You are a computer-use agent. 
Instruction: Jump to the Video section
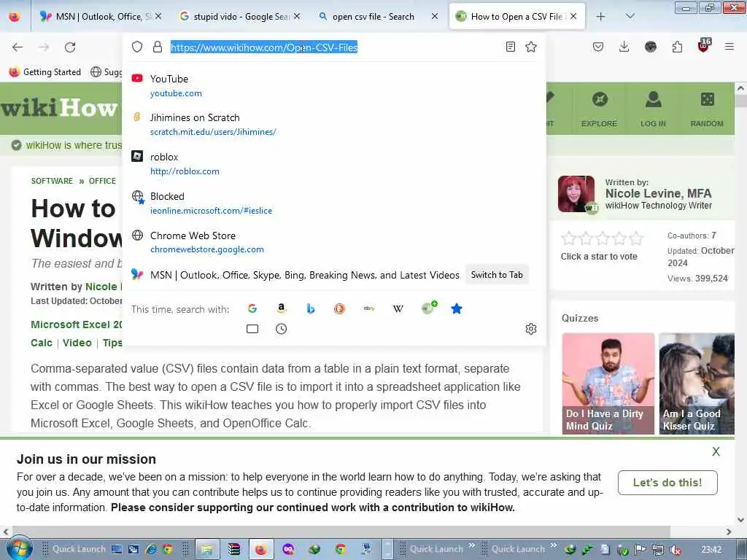coord(77,343)
